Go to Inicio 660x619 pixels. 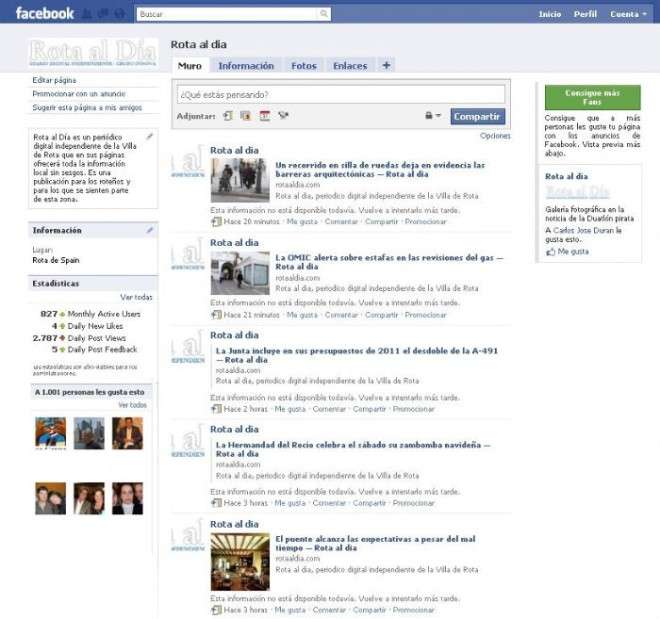coord(549,14)
